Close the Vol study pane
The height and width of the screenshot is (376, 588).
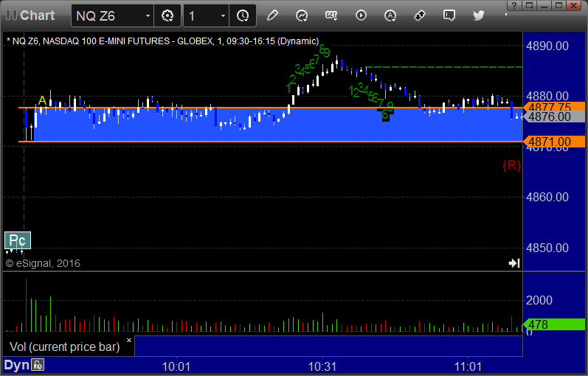[x=128, y=341]
